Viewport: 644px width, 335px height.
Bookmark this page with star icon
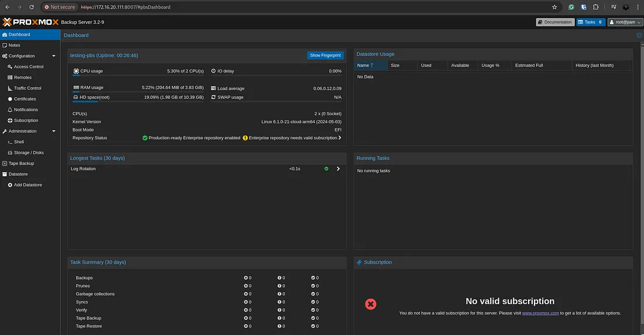point(554,7)
